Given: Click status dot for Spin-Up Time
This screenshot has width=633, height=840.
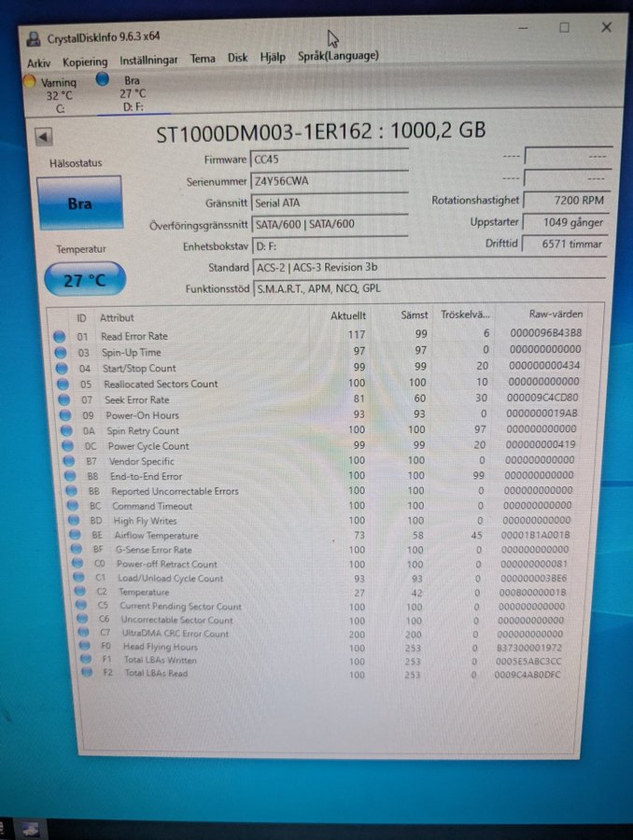Looking at the screenshot, I should coord(61,353).
